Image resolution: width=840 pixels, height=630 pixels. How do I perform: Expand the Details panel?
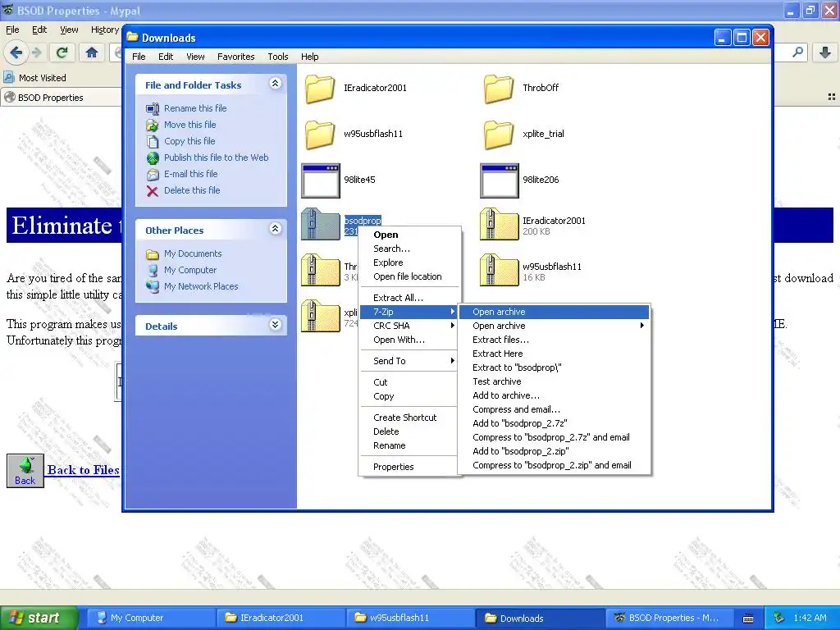coord(276,325)
